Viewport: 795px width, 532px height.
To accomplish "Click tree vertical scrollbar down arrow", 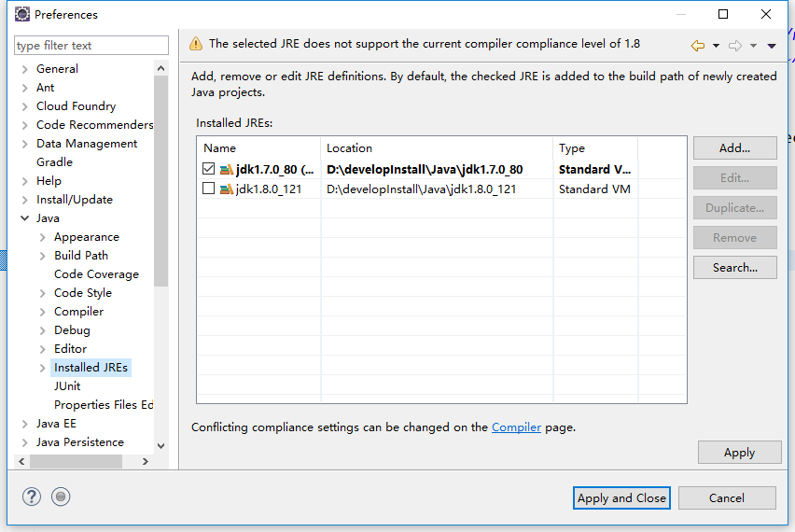I will tap(160, 446).
